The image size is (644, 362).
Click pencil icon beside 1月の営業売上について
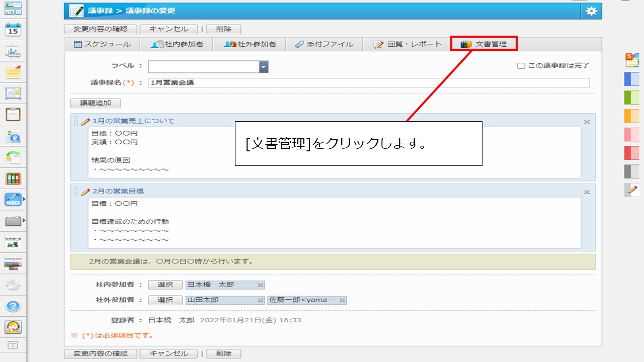pos(86,121)
